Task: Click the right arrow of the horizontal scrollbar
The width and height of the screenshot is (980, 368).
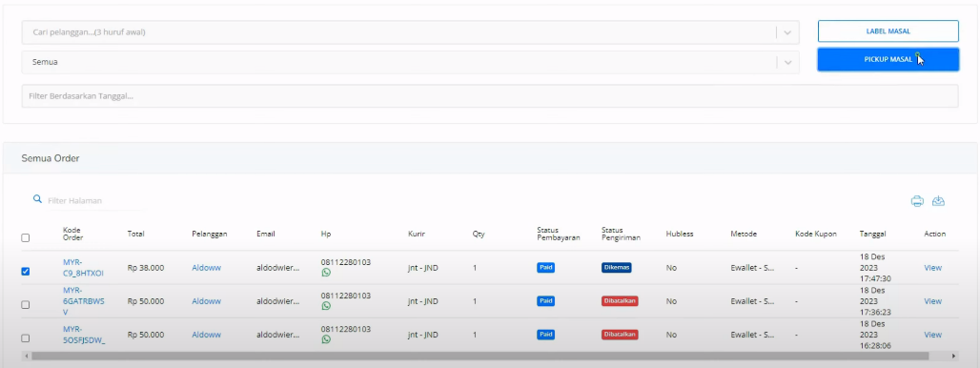Action: [953, 356]
